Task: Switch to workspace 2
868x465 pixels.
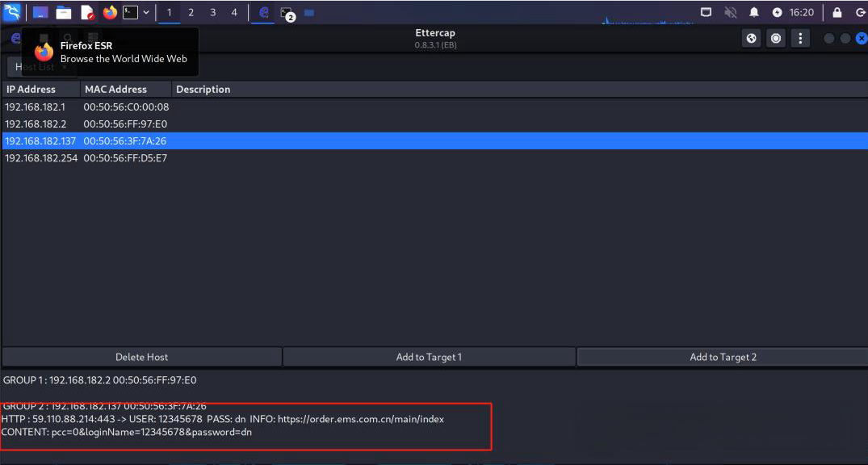Action: (x=191, y=12)
